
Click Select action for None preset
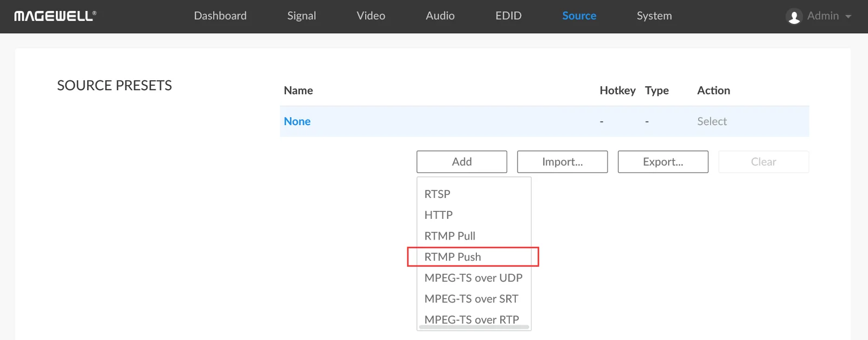point(712,122)
